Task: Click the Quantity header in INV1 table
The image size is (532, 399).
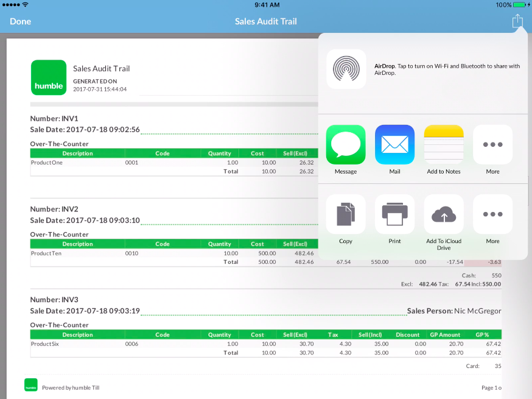Action: pyautogui.click(x=220, y=154)
